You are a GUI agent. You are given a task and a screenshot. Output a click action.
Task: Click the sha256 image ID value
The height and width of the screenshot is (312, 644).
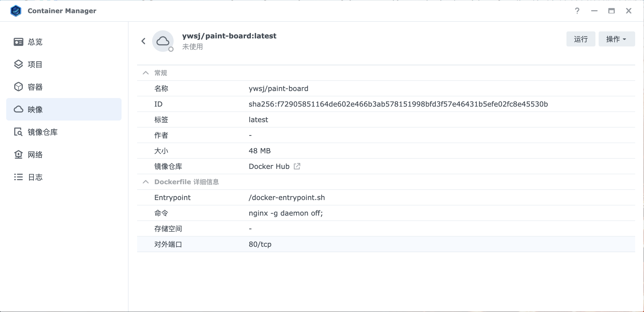(x=398, y=104)
